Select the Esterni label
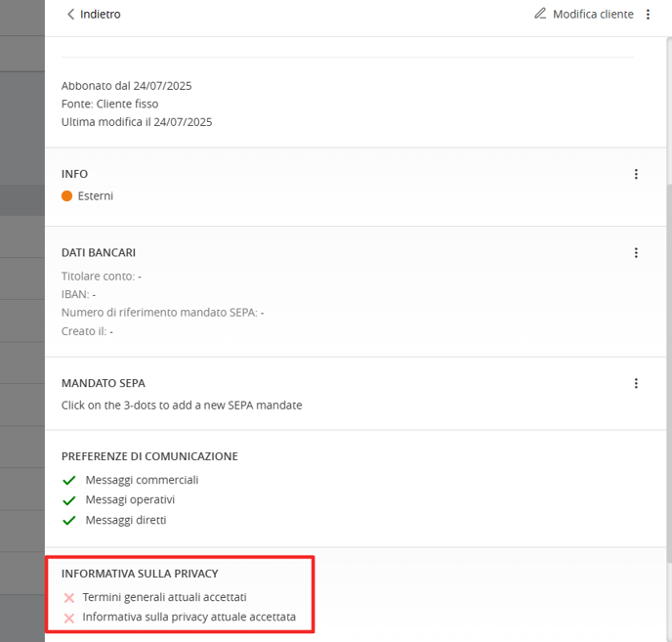The width and height of the screenshot is (672, 642). [x=96, y=196]
